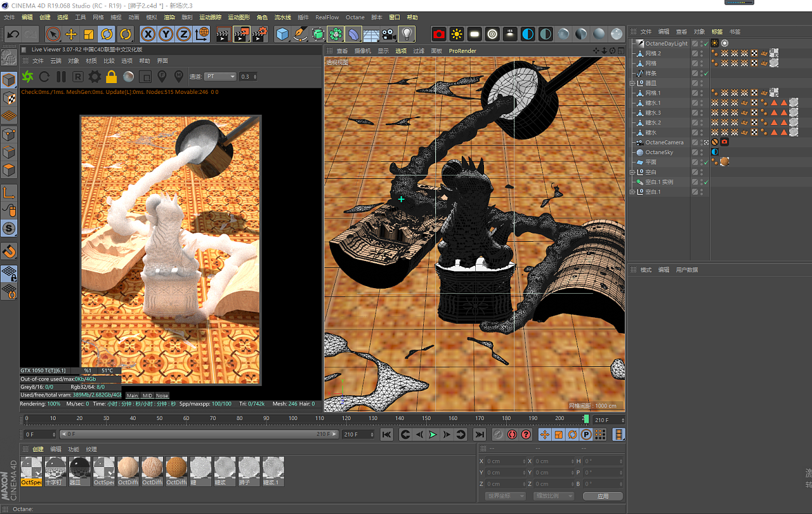The width and height of the screenshot is (812, 514).
Task: Click material picker M pin icon
Action: (x=179, y=77)
